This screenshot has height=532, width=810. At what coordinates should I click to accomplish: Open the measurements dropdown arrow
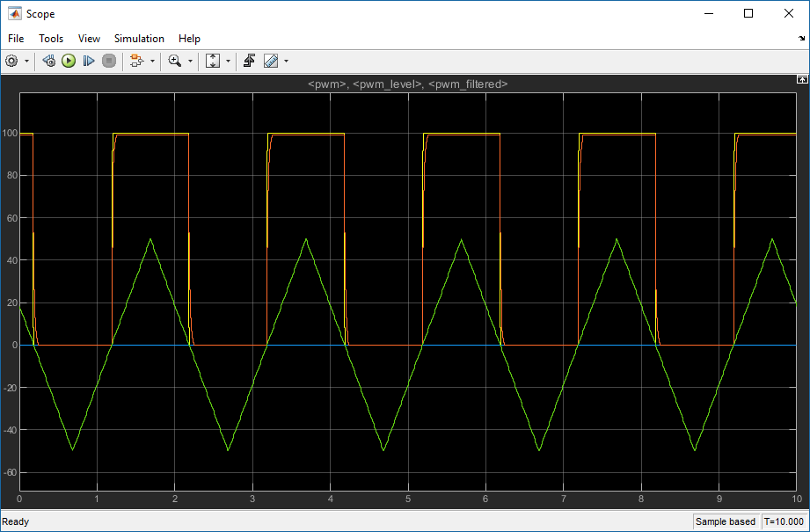point(286,61)
